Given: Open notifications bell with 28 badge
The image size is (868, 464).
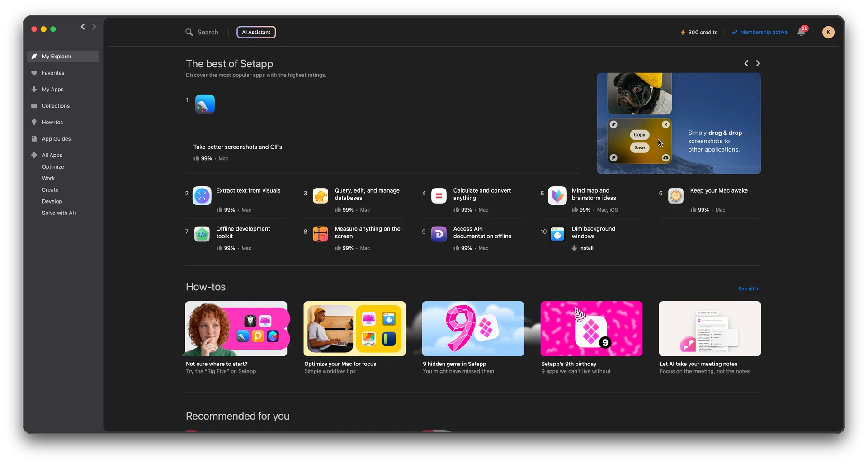Looking at the screenshot, I should (802, 32).
